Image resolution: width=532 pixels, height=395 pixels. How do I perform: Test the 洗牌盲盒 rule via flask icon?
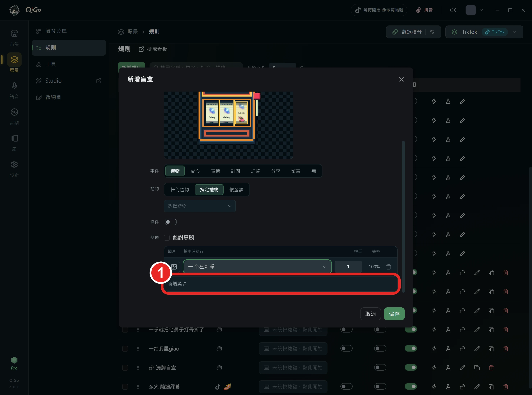click(448, 368)
